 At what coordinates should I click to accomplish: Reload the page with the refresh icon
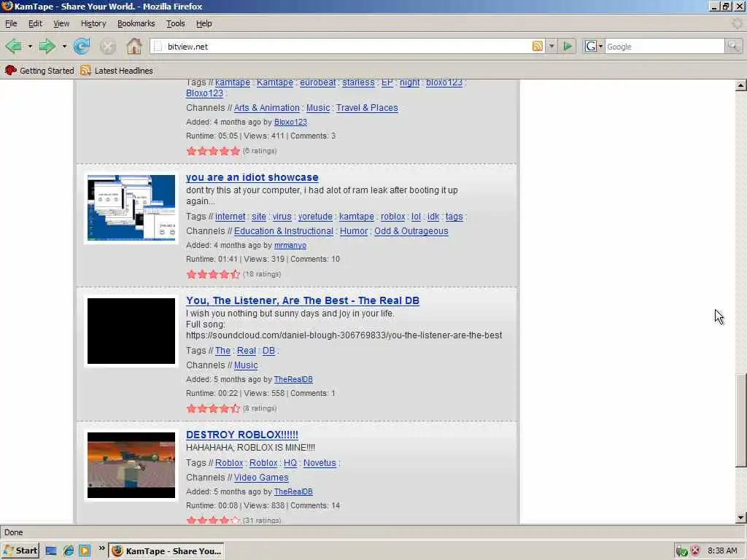click(x=82, y=46)
